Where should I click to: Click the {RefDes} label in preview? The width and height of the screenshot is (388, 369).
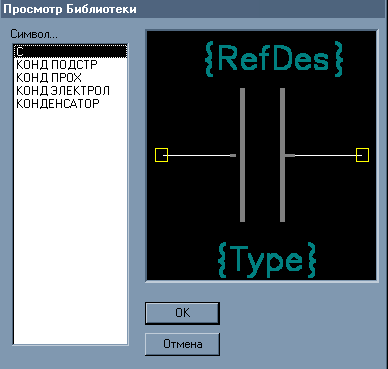[274, 59]
